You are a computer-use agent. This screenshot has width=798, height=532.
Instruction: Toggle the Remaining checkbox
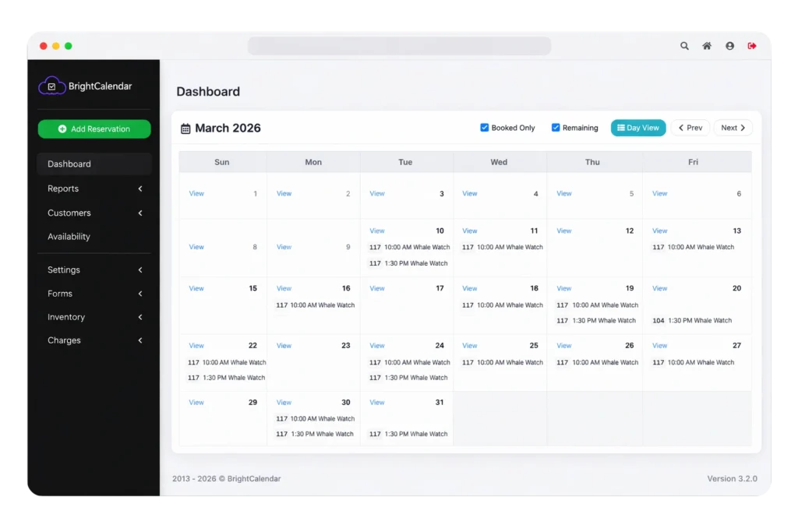click(x=556, y=128)
